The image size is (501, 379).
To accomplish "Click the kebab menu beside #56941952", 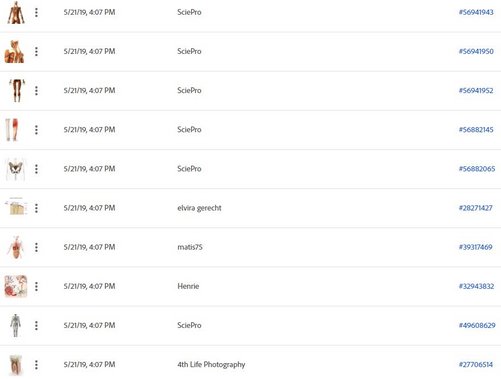I will tap(36, 91).
